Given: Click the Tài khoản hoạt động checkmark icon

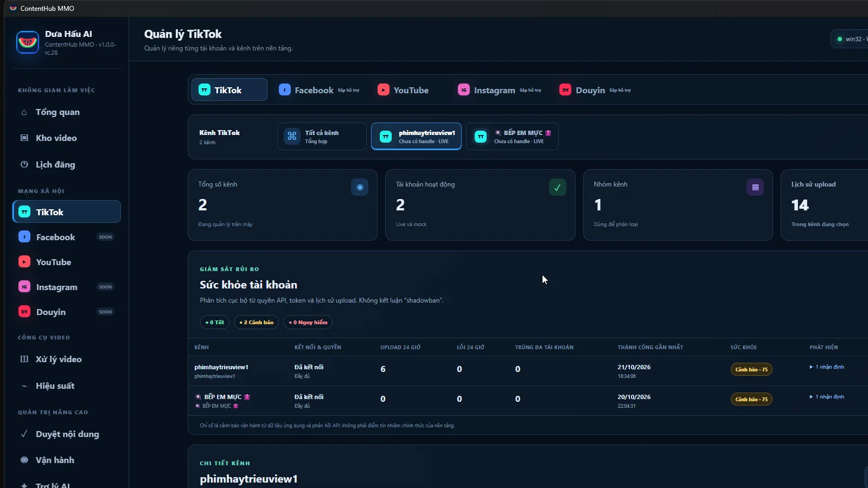Looking at the screenshot, I should coord(558,187).
